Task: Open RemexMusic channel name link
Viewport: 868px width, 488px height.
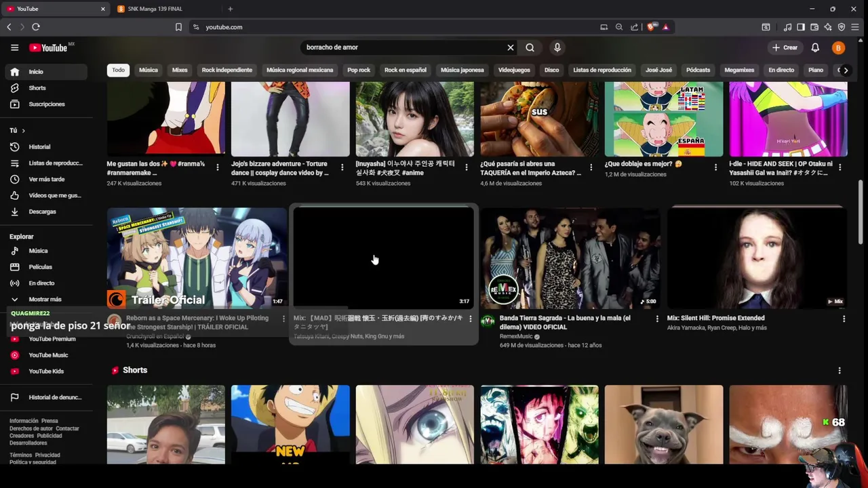Action: pyautogui.click(x=516, y=337)
